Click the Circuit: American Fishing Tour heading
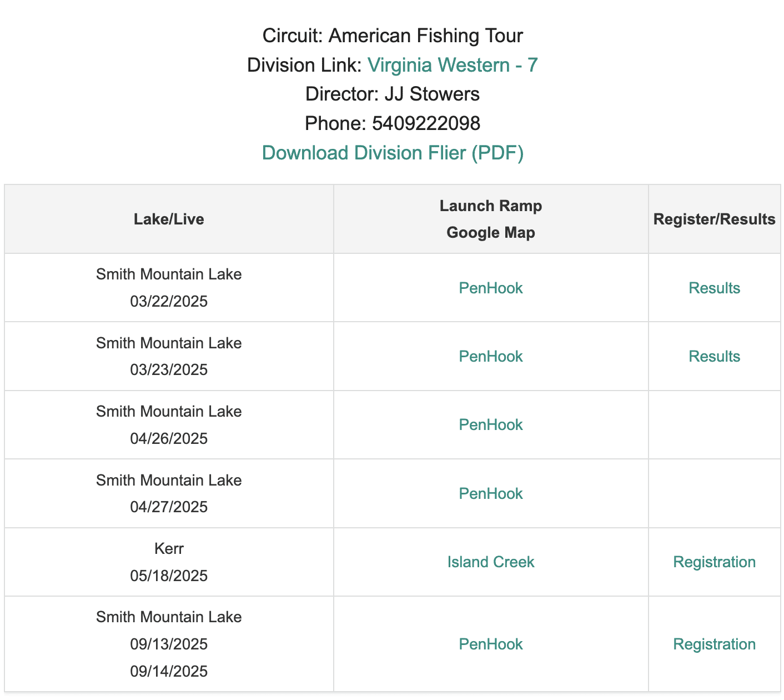Image resolution: width=784 pixels, height=700 pixels. [393, 36]
